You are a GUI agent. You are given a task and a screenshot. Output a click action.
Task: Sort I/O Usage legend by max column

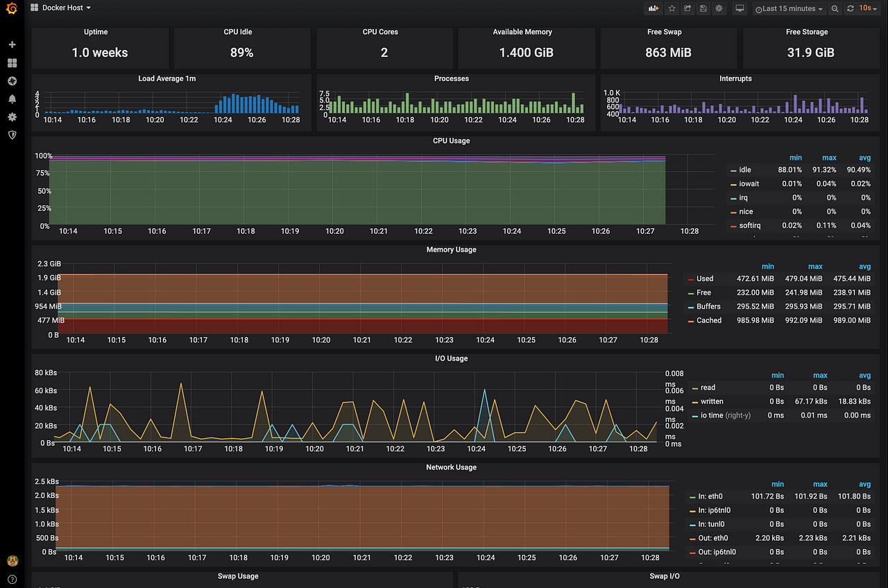click(x=820, y=375)
